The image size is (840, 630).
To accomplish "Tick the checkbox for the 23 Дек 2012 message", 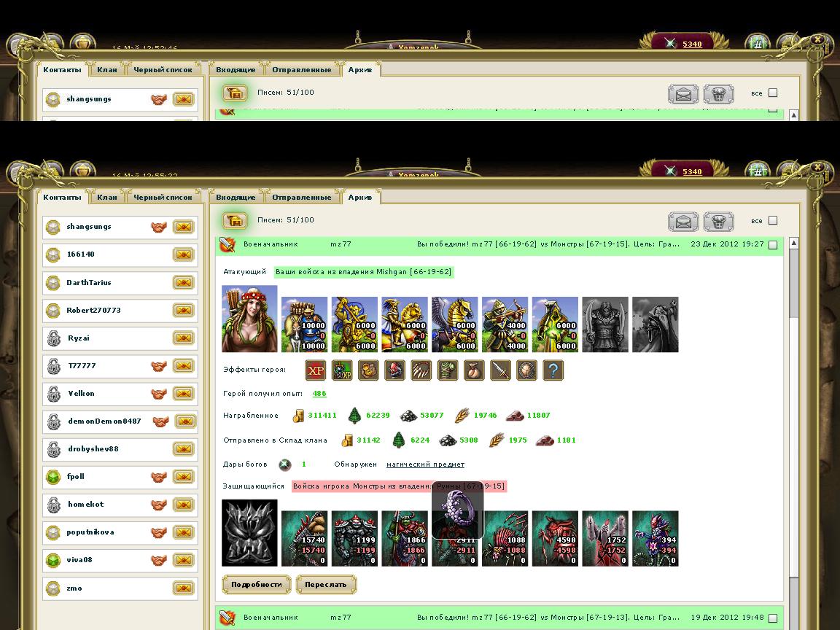I will (773, 245).
